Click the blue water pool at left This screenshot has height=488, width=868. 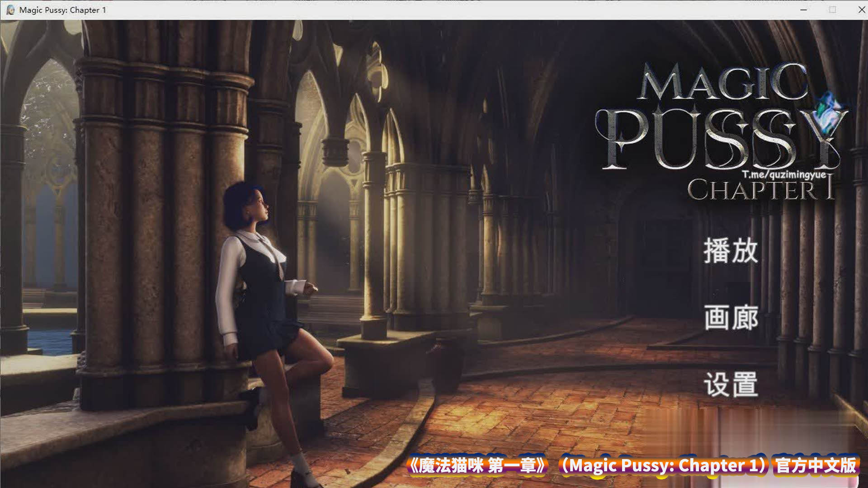(50, 341)
